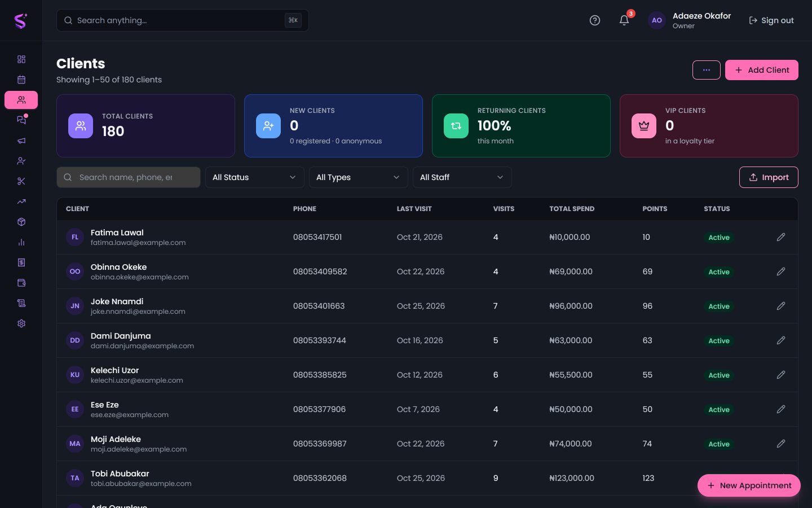
Task: Click the Total Spend column header
Action: pyautogui.click(x=572, y=209)
